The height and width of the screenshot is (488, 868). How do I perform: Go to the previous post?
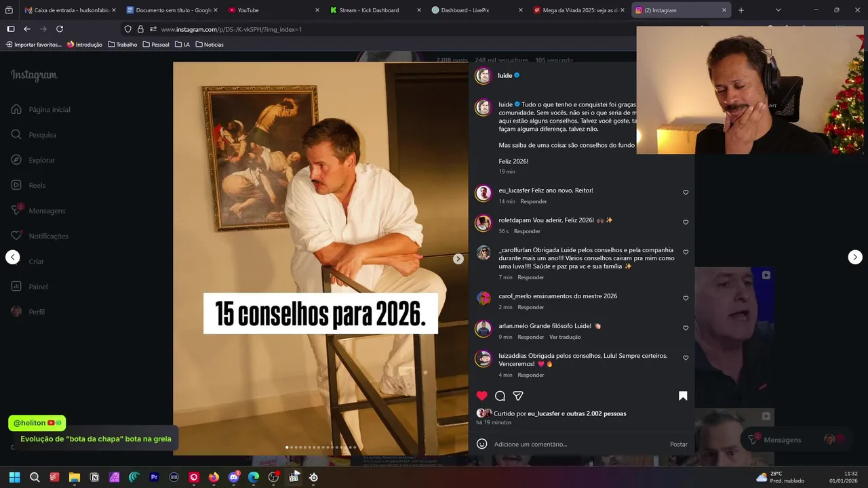click(13, 257)
